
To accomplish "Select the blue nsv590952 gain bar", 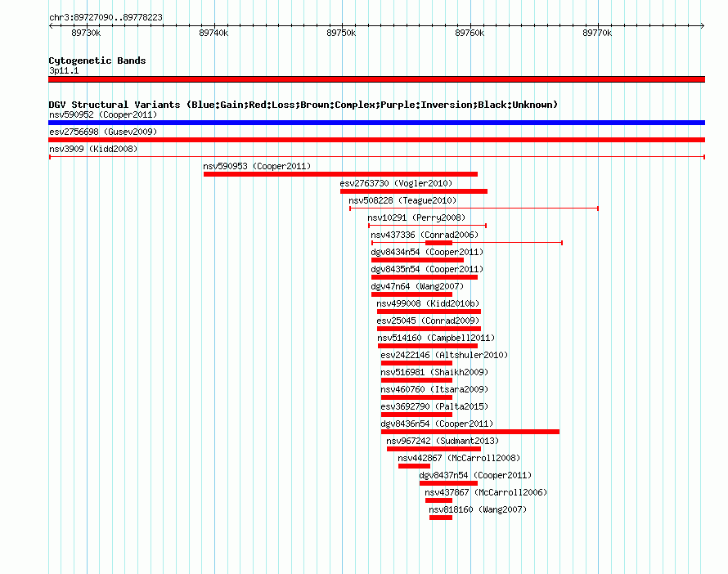I will pos(376,123).
